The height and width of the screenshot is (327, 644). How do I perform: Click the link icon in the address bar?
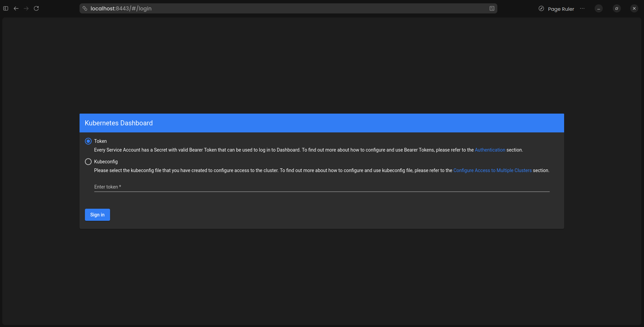85,8
